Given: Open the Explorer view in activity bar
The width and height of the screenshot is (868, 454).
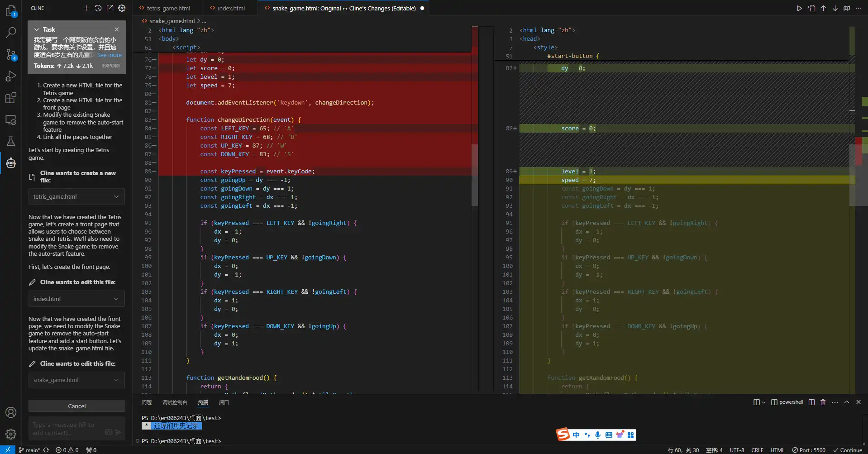Looking at the screenshot, I should [x=11, y=11].
